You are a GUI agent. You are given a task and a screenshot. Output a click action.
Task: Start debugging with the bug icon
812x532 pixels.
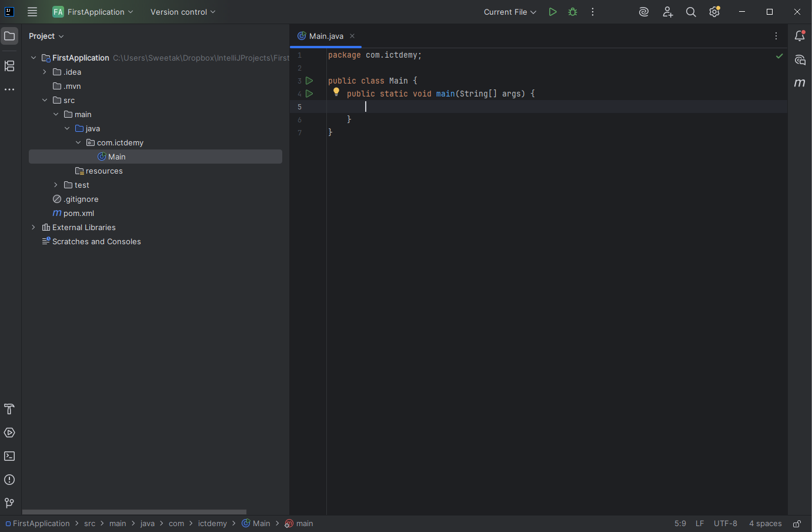point(573,12)
